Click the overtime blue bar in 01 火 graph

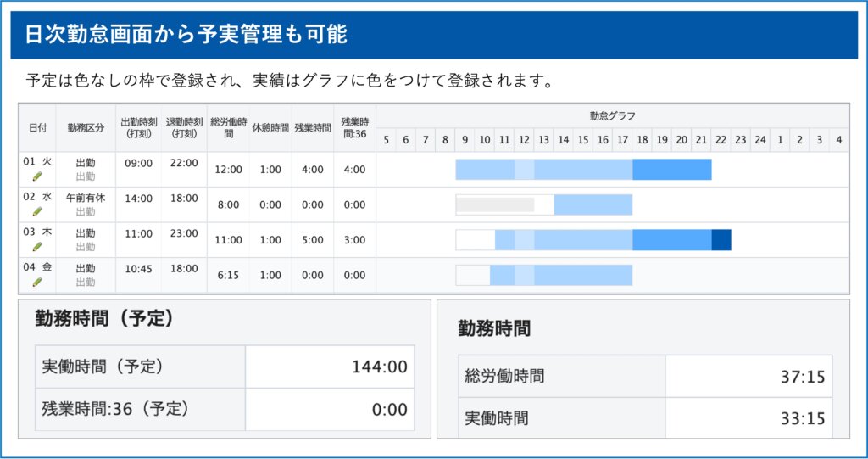[671, 170]
